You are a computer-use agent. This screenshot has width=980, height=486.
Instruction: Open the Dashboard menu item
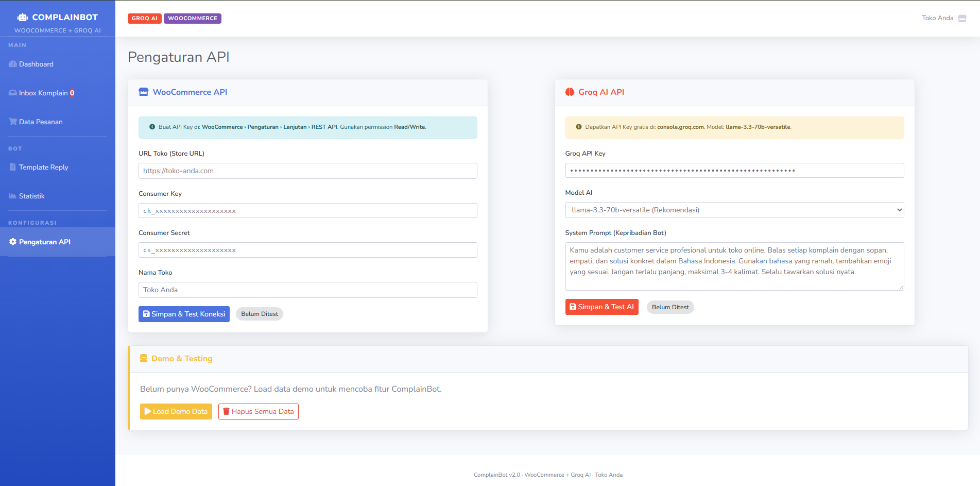pos(58,64)
